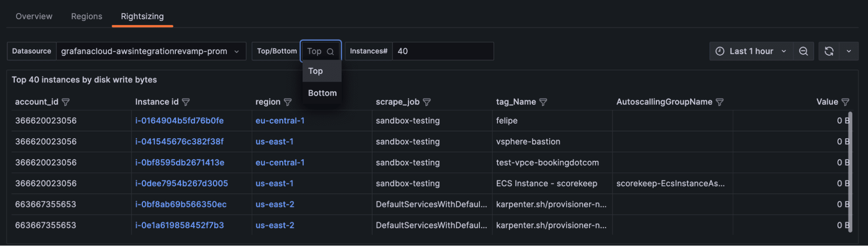Click account 366620023056 in felipe row
This screenshot has height=246, width=868.
(46, 121)
